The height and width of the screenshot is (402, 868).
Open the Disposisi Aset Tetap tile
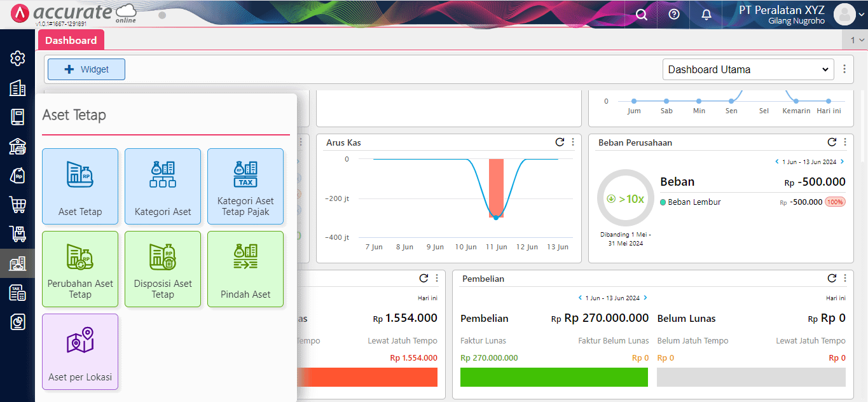coord(163,269)
